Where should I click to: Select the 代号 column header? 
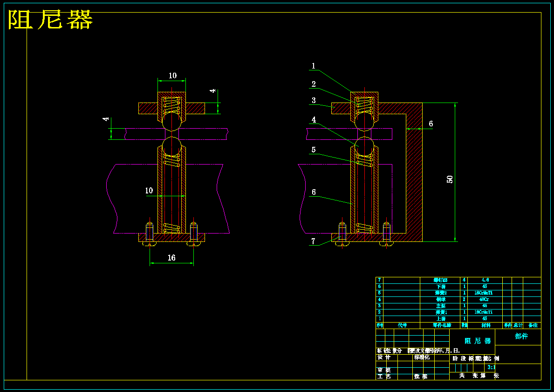click(x=402, y=325)
